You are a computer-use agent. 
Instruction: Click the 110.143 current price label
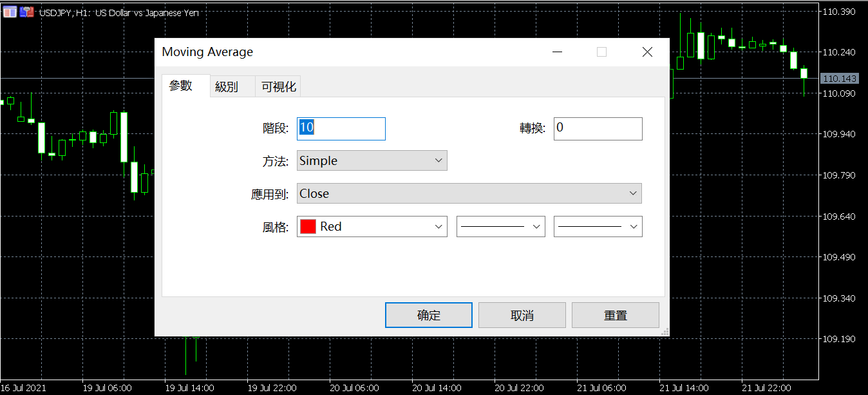[x=840, y=79]
